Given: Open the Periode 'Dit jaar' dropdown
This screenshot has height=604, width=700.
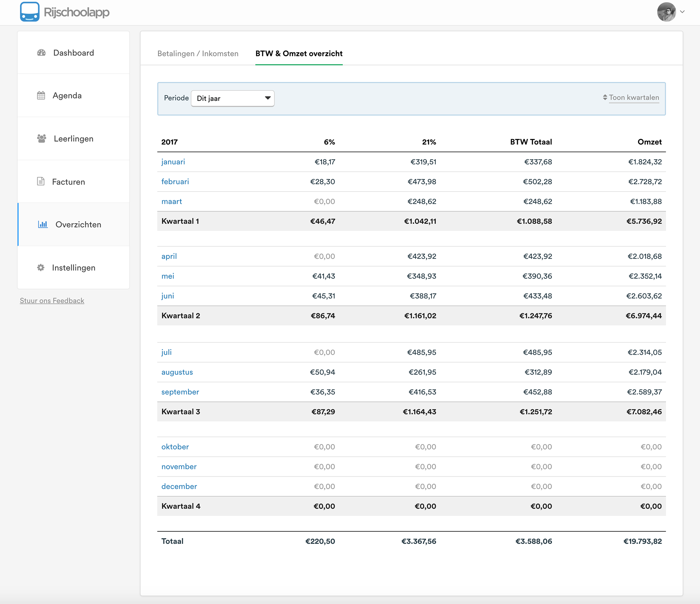Looking at the screenshot, I should [232, 98].
